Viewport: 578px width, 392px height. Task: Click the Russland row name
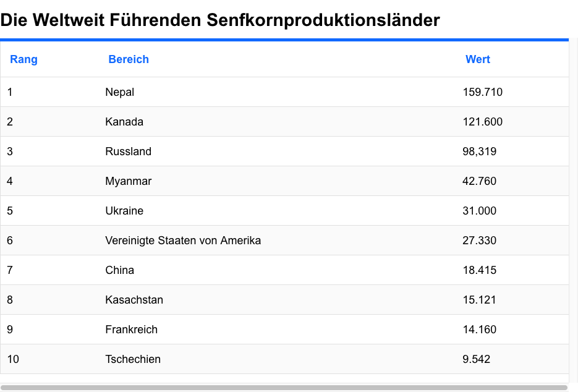129,151
